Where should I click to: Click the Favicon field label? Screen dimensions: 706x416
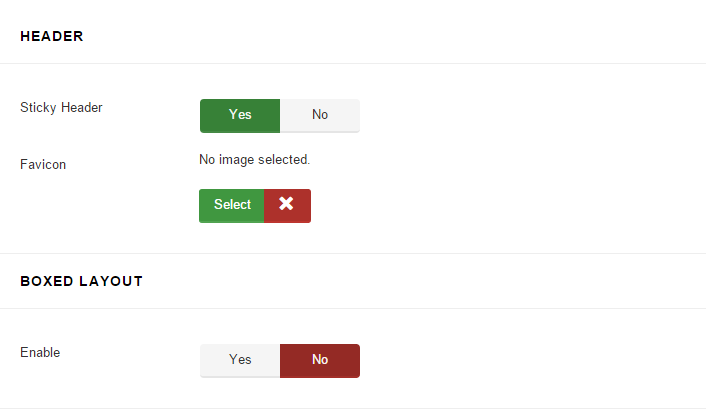coord(43,164)
